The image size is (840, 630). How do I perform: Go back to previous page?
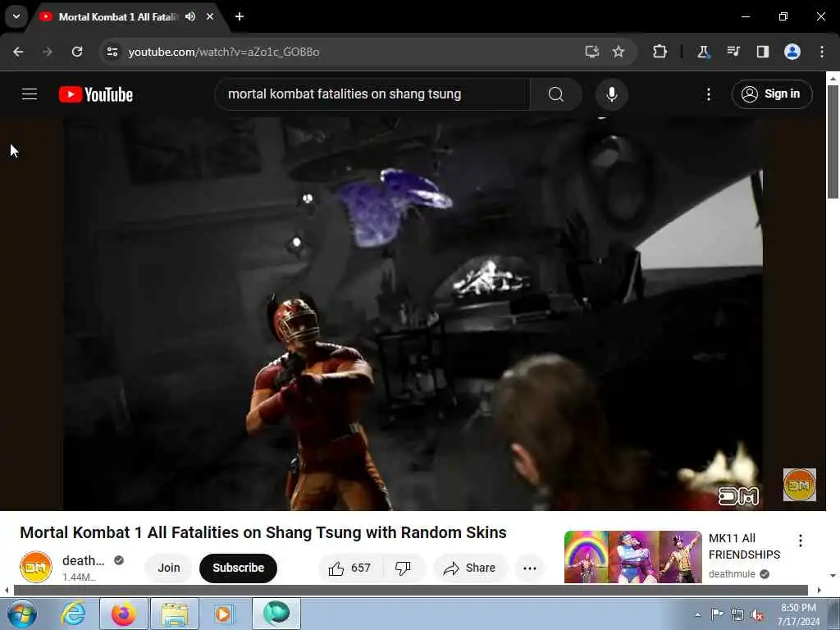[18, 52]
